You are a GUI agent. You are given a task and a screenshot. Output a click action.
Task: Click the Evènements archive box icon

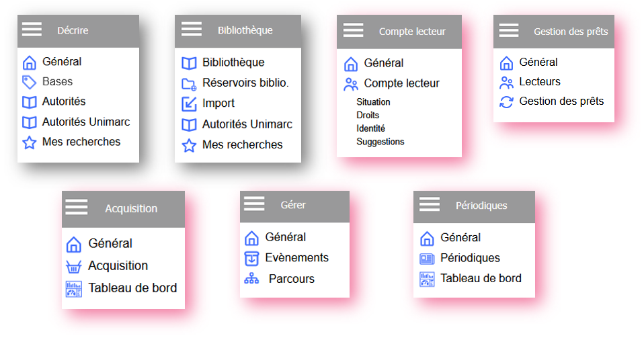coord(251,258)
